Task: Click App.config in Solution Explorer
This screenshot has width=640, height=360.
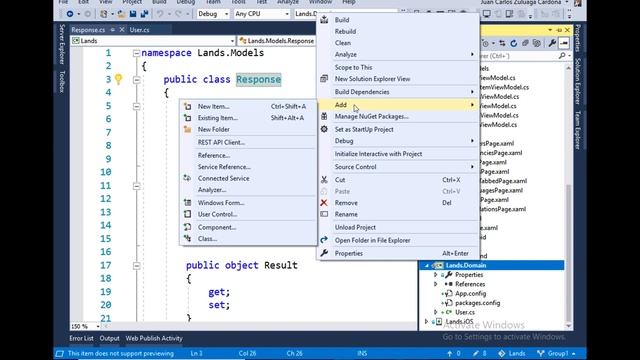Action: point(471,293)
